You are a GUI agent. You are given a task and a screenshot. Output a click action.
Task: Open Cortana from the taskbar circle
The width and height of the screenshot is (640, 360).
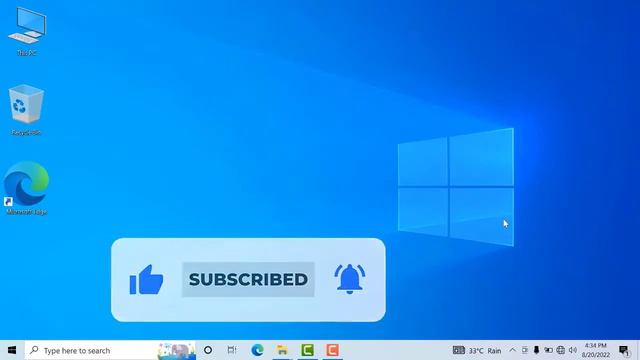208,350
